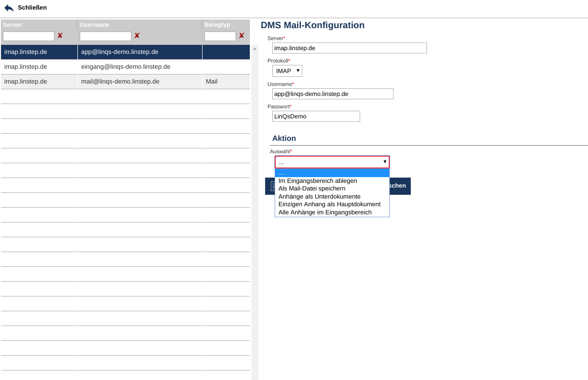Clear the Belegtyp column filter with red X

(241, 36)
